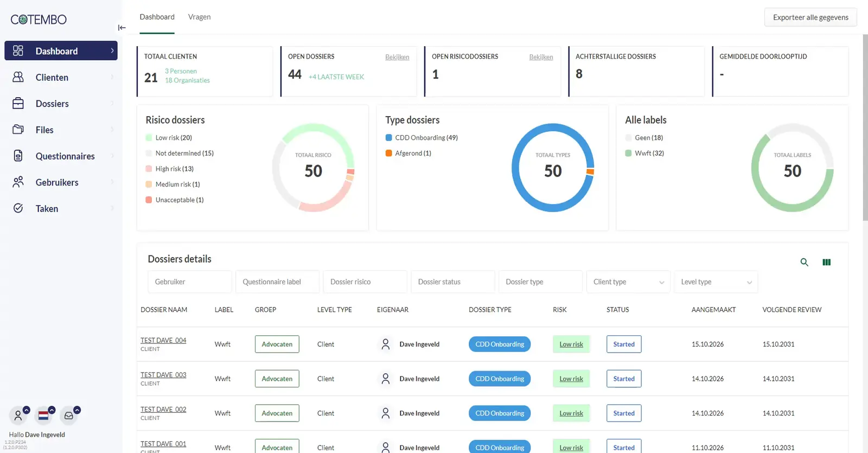Toggle High risk (13) legend item
The image size is (868, 453).
pos(169,169)
